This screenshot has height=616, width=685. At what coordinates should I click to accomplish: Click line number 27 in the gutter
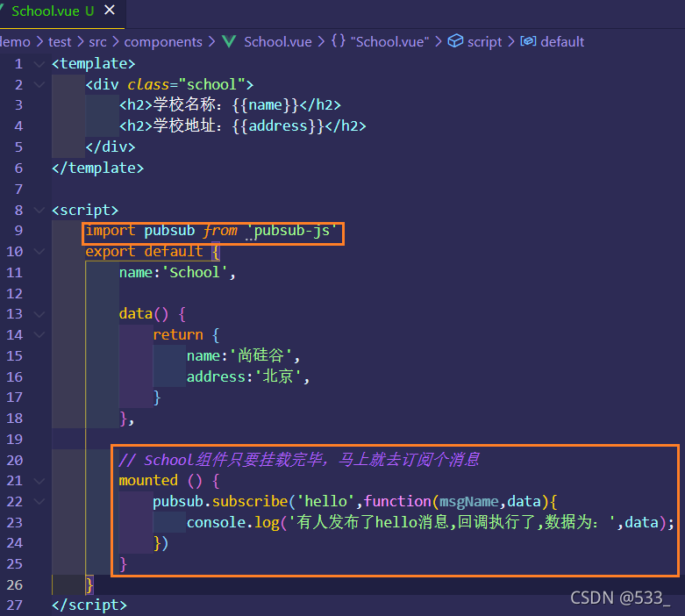14,605
